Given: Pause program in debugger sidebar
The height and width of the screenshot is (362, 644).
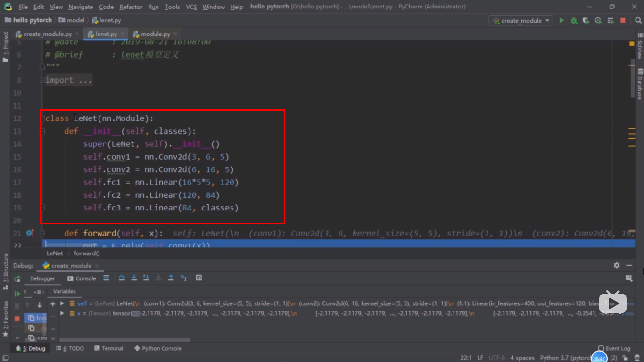Looking at the screenshot, I should (17, 306).
